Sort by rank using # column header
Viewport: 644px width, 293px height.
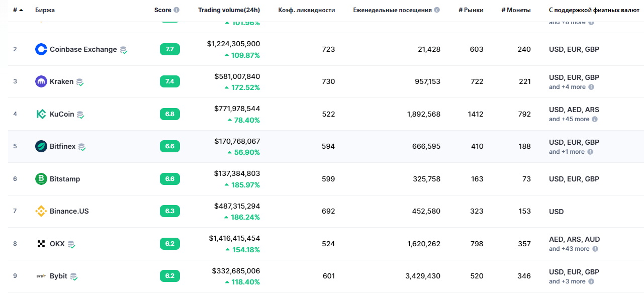[x=18, y=10]
